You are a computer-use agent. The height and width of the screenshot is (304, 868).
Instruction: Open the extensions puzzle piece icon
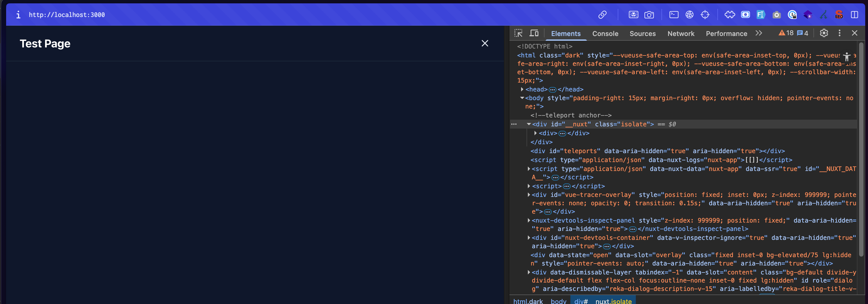(x=730, y=15)
